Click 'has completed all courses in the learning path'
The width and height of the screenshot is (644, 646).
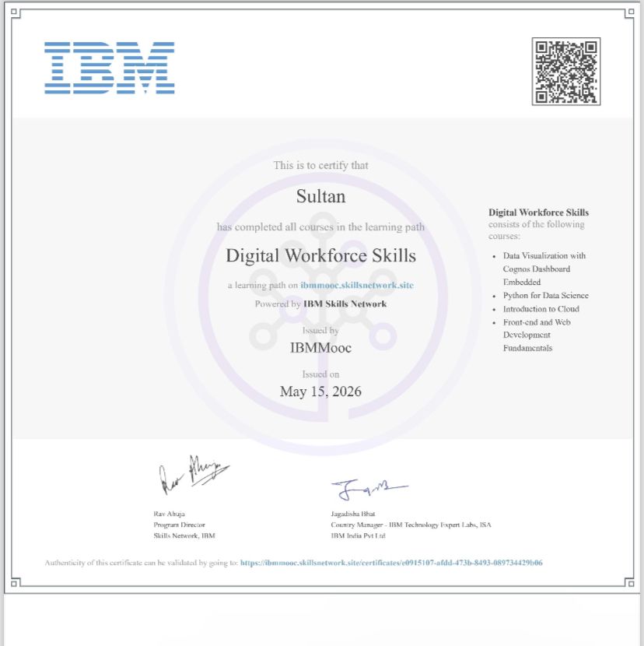coord(320,227)
